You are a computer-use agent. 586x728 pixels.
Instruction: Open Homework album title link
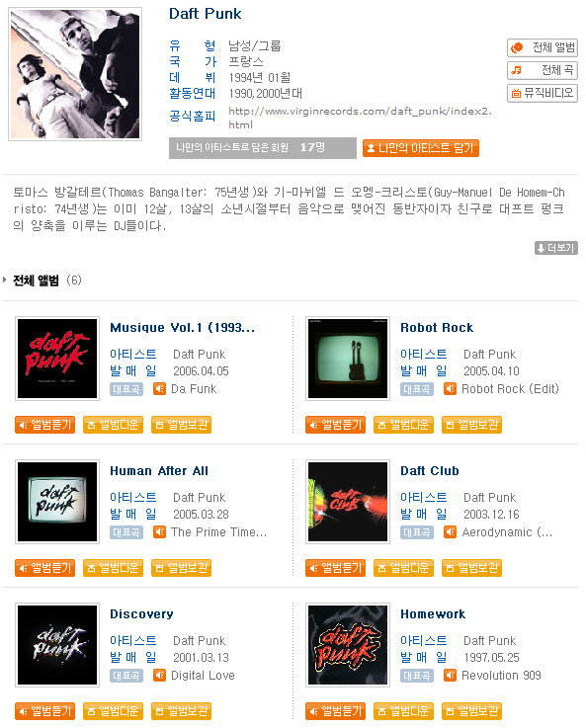click(433, 613)
